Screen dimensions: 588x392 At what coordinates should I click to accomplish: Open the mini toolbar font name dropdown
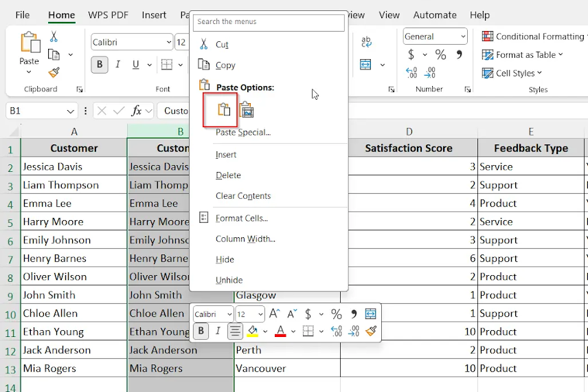coord(229,314)
